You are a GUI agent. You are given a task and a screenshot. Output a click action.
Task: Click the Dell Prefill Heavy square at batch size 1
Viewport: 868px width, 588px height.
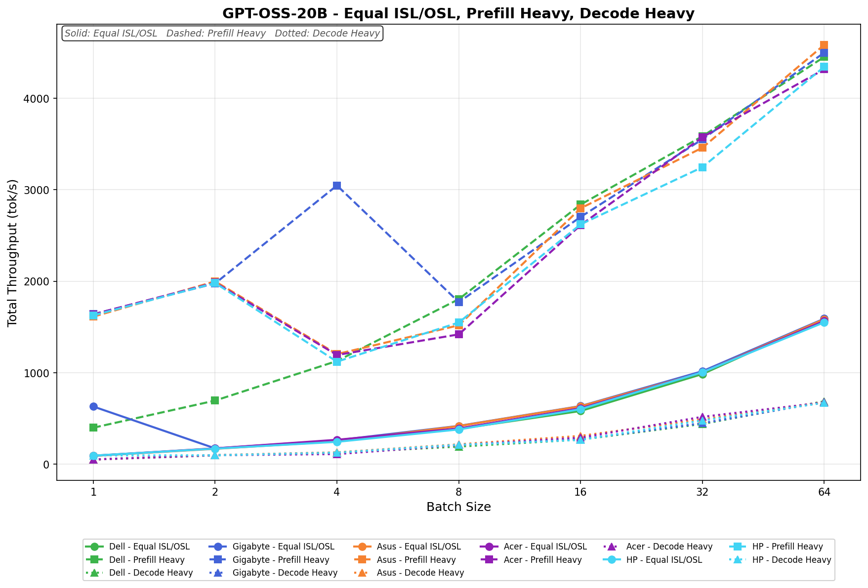pyautogui.click(x=93, y=427)
